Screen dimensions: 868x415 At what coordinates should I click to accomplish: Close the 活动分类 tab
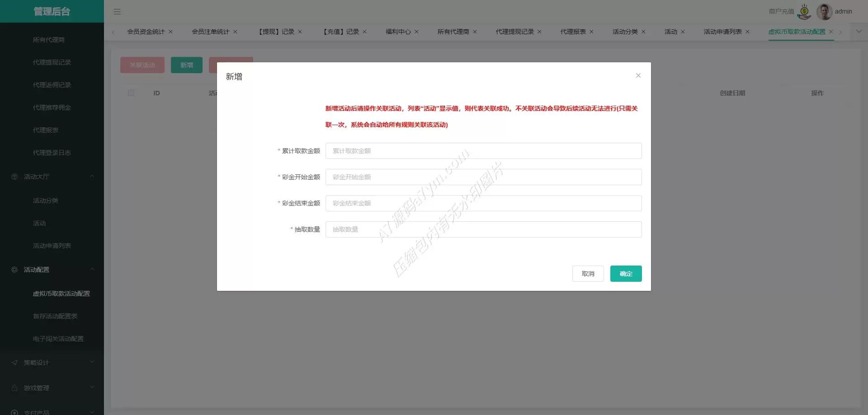[643, 32]
